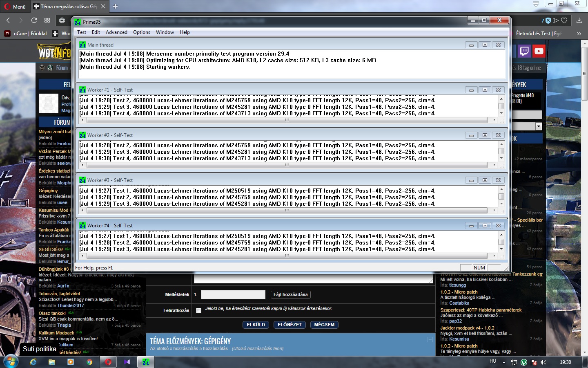The height and width of the screenshot is (368, 588).
Task: Click the MÉGSEM cancel button
Action: [324, 325]
